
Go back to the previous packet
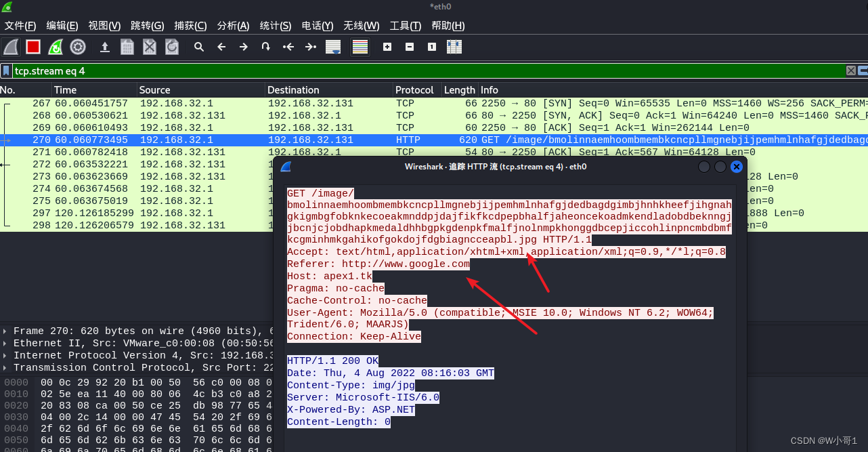click(x=221, y=47)
